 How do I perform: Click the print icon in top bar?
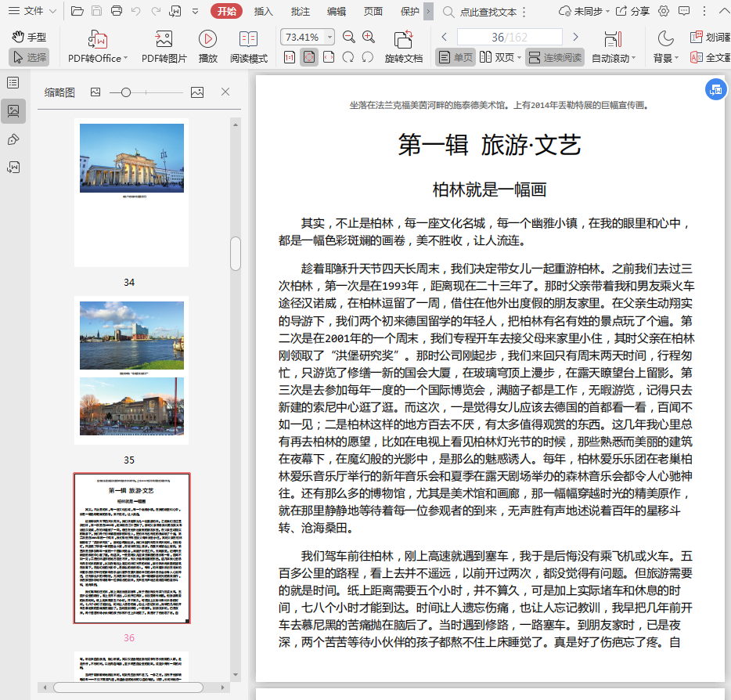(x=117, y=11)
